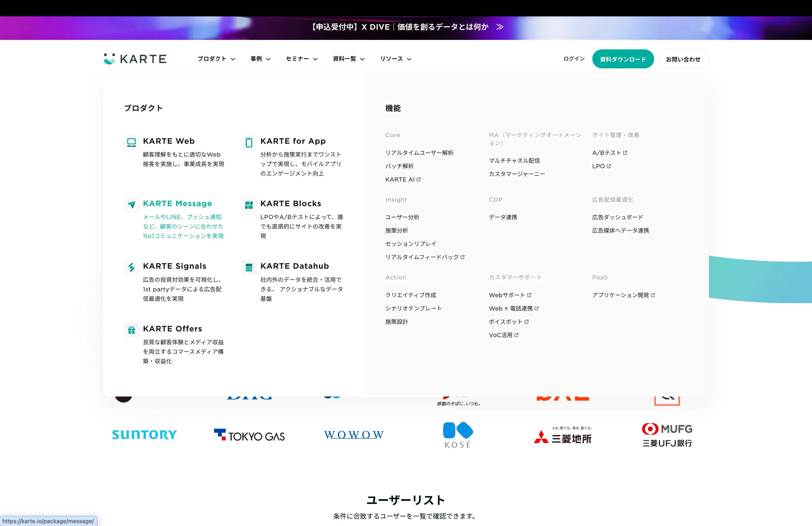Expand the プロダクト dropdown chevron
This screenshot has height=526, width=812.
pos(233,59)
